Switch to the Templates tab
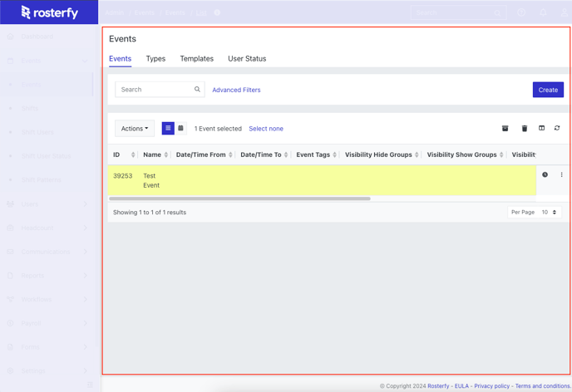 click(x=196, y=59)
